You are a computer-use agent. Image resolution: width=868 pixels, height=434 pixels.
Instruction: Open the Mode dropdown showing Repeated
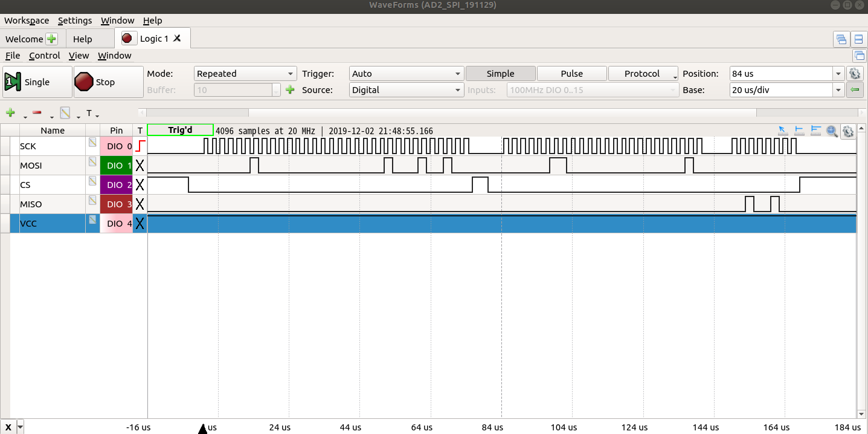(245, 74)
